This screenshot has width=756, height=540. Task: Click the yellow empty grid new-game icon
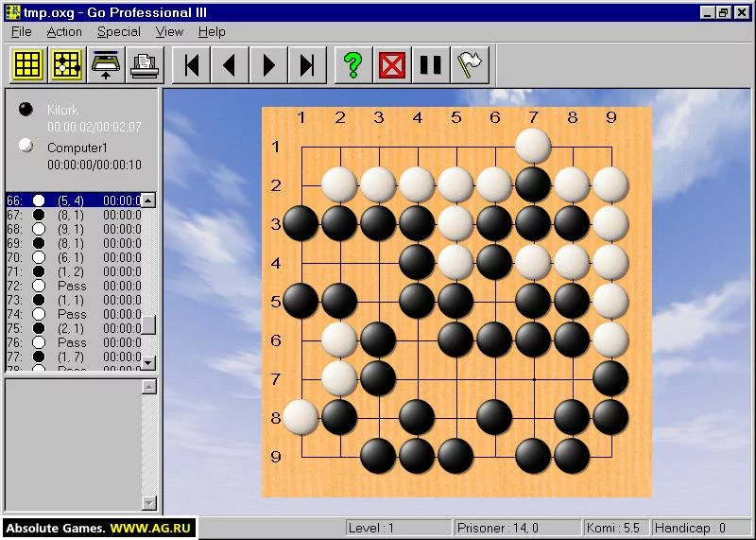tap(27, 64)
